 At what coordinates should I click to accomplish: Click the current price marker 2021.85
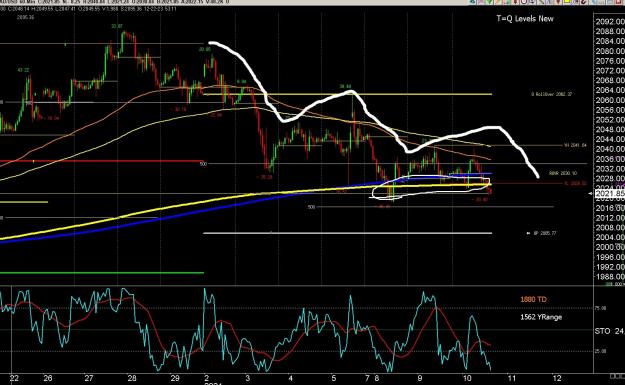coord(610,194)
